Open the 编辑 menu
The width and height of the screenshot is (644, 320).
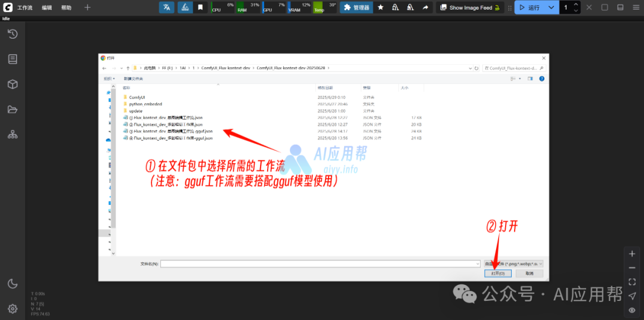click(x=47, y=8)
